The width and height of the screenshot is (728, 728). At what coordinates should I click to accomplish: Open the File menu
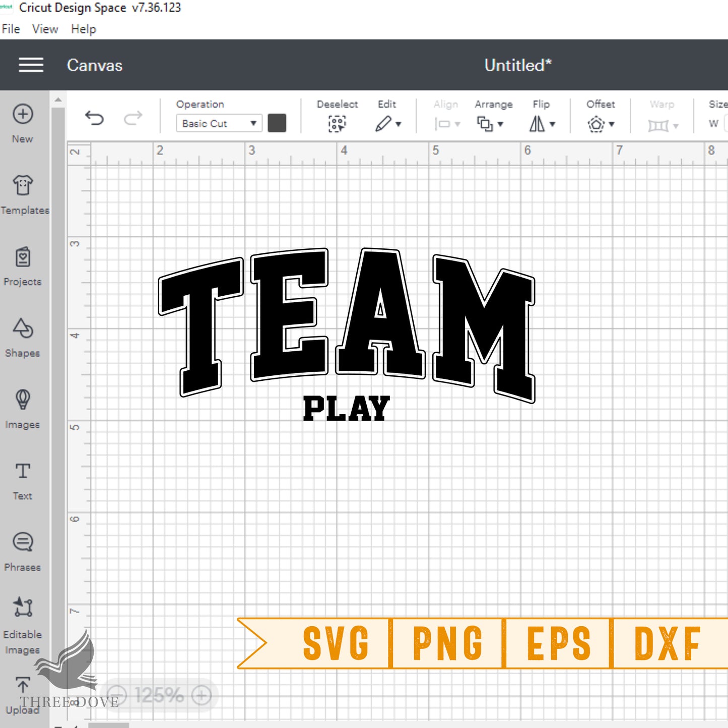[11, 29]
